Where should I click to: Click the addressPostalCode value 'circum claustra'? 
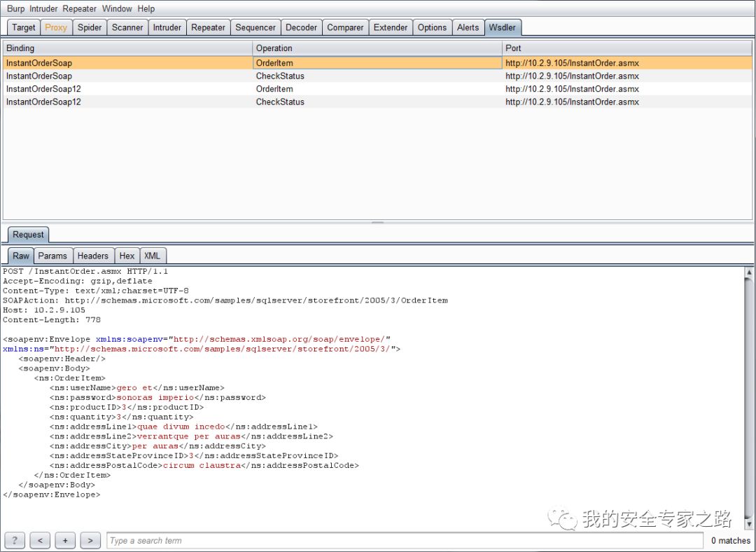(202, 465)
